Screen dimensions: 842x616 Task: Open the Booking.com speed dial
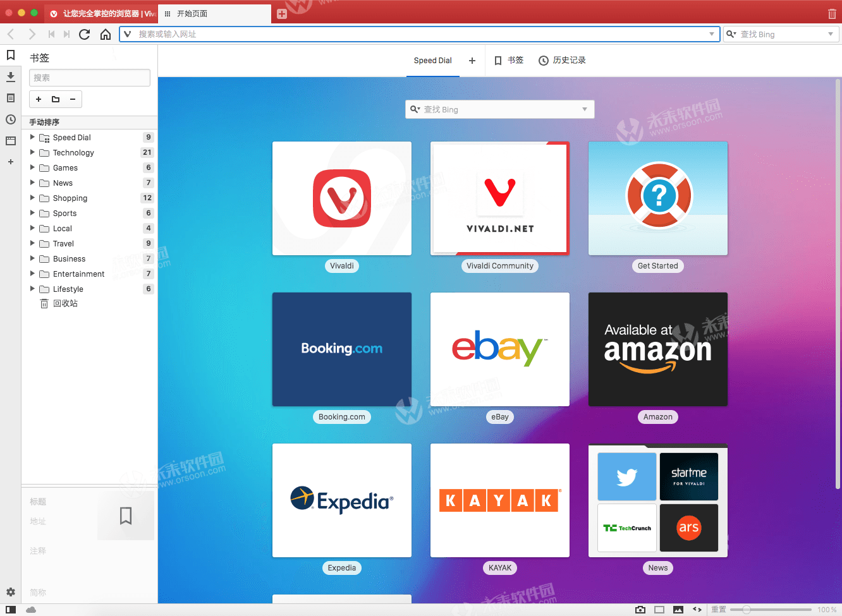tap(342, 349)
